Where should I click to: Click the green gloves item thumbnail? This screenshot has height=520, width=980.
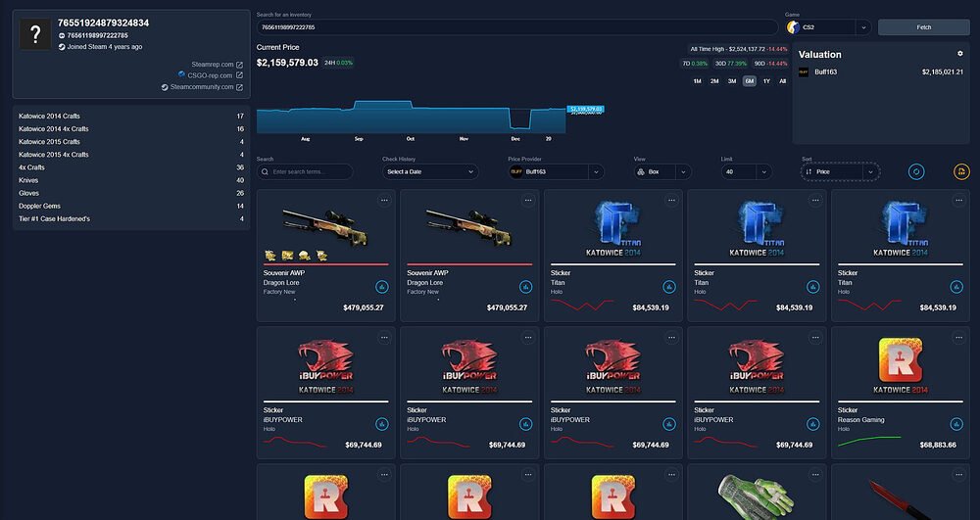tap(757, 497)
